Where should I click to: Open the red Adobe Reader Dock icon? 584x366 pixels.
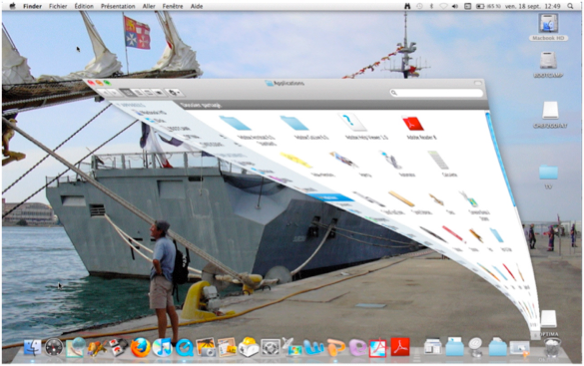[x=400, y=347]
